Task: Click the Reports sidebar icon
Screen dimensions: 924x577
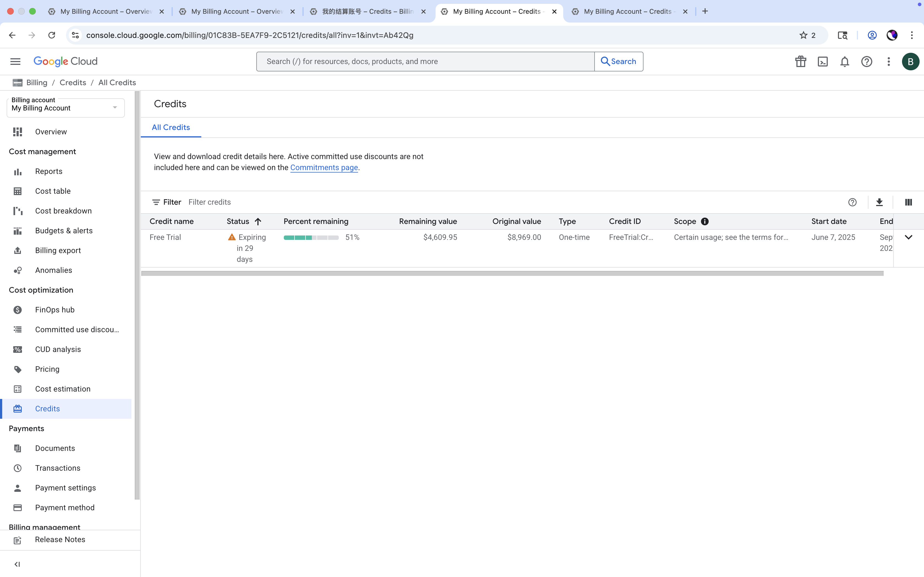Action: tap(18, 171)
